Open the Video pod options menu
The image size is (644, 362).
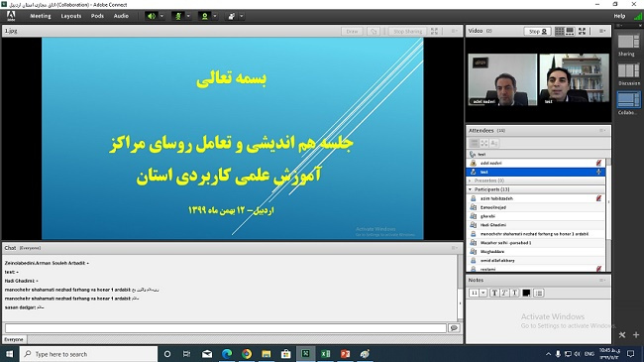point(602,32)
